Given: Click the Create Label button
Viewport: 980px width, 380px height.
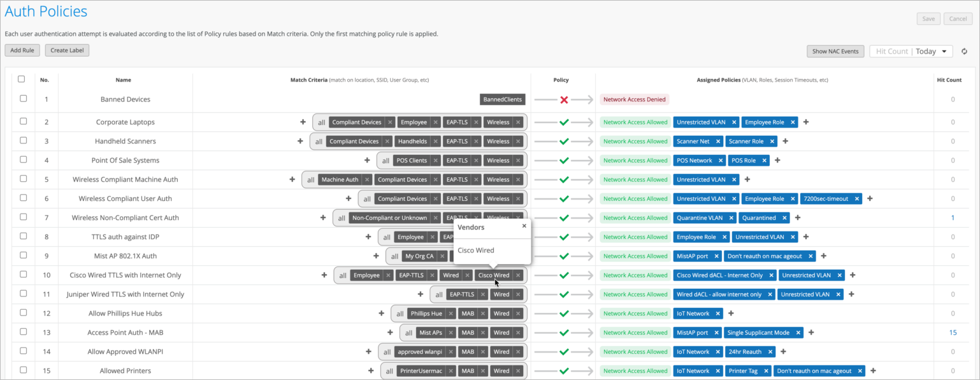Looking at the screenshot, I should point(67,50).
